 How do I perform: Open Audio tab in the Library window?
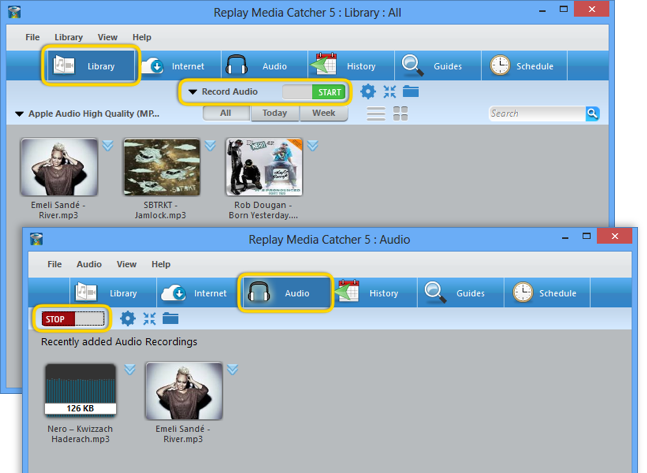click(264, 66)
